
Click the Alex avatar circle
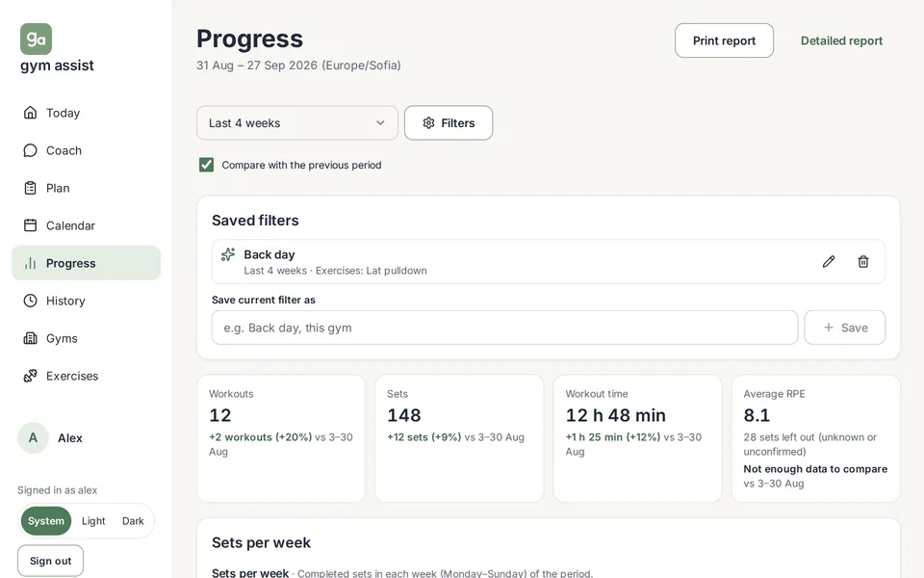[x=33, y=437]
